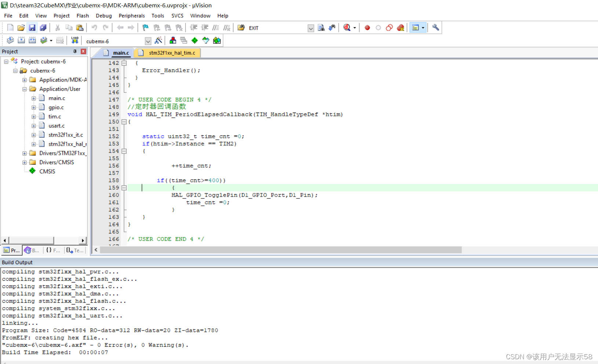The image size is (598, 364).
Task: Open the window layout dropdown arrow
Action: [423, 28]
